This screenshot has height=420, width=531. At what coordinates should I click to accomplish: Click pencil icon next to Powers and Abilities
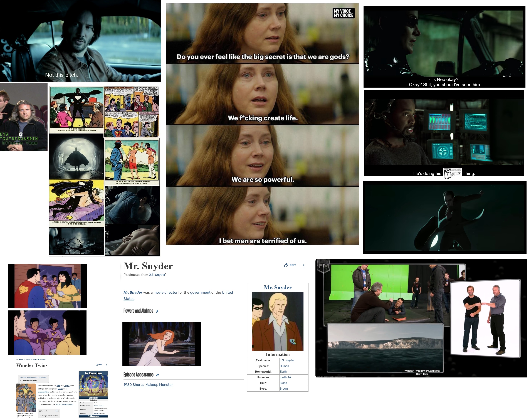(157, 311)
